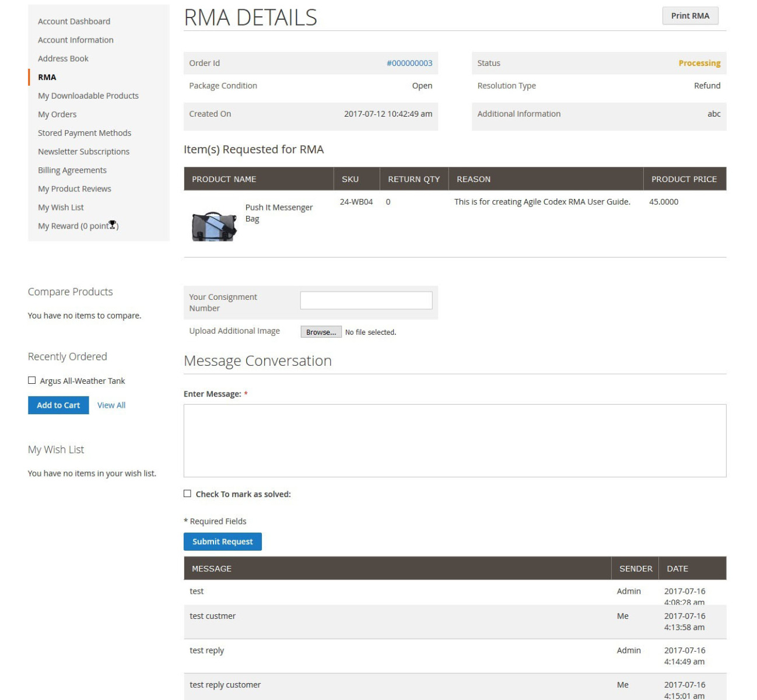Add recently ordered item to cart
The image size is (757, 700).
click(x=58, y=405)
